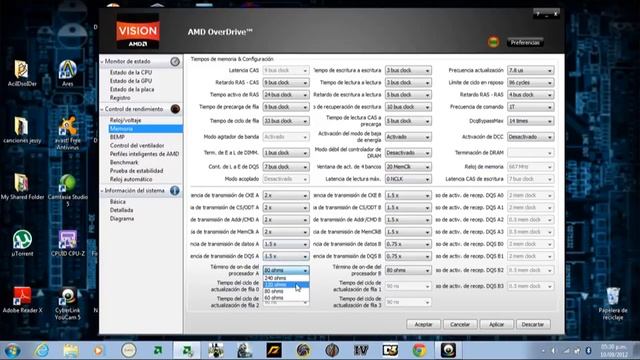Select Estado de la GPU in sidebar
640x360 pixels.
coord(131,81)
